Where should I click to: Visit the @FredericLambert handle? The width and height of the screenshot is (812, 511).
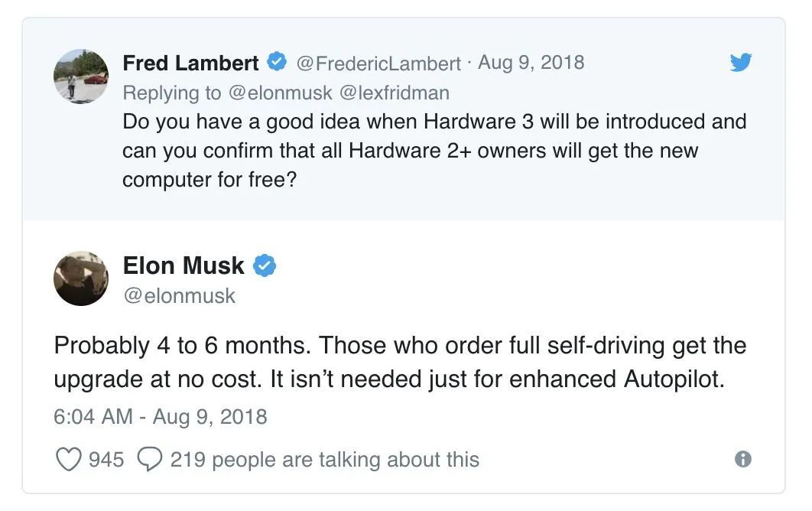(x=378, y=63)
